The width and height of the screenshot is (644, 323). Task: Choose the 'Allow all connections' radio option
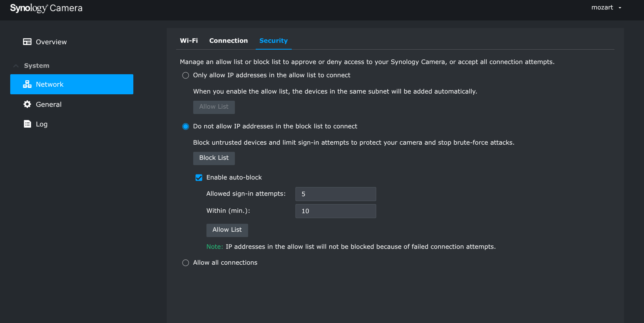click(186, 263)
